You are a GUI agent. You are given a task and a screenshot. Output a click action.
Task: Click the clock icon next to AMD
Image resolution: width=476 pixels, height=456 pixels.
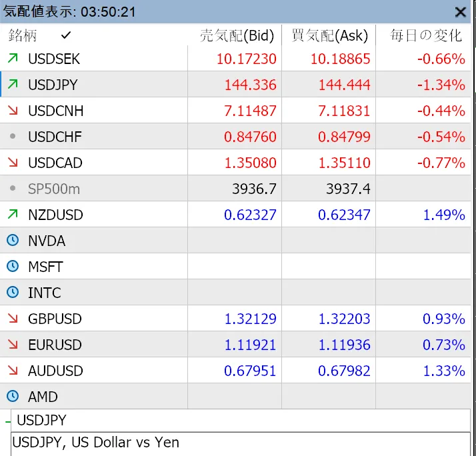13,396
